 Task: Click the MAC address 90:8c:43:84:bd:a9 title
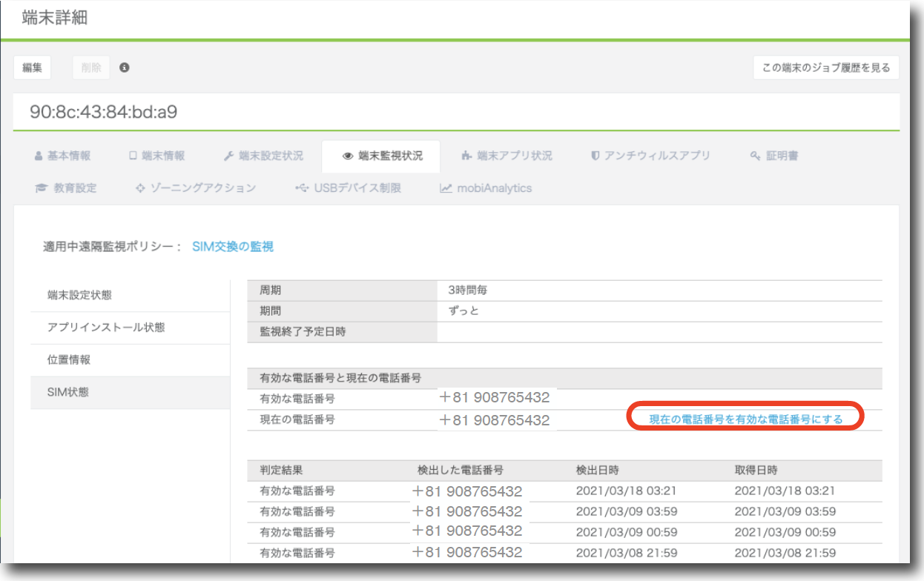point(103,112)
